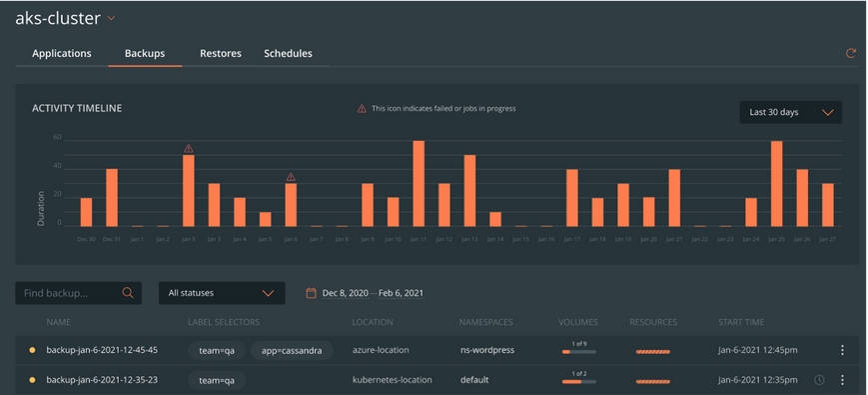Select the Jan 11 bar in the timeline
This screenshot has width=868, height=395.
[419, 183]
